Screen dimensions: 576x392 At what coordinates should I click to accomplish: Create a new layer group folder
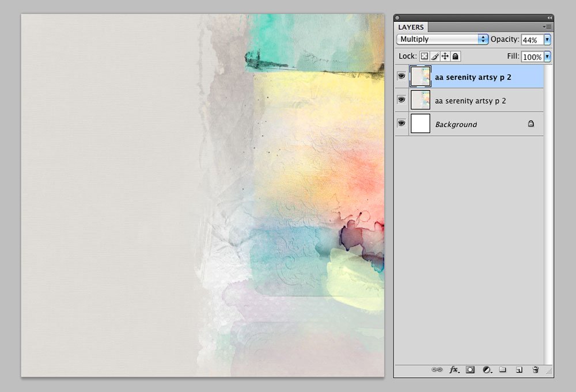(x=502, y=370)
